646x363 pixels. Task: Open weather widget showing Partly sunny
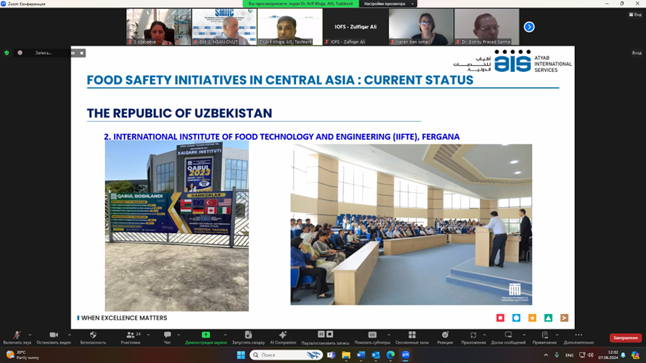coord(23,355)
